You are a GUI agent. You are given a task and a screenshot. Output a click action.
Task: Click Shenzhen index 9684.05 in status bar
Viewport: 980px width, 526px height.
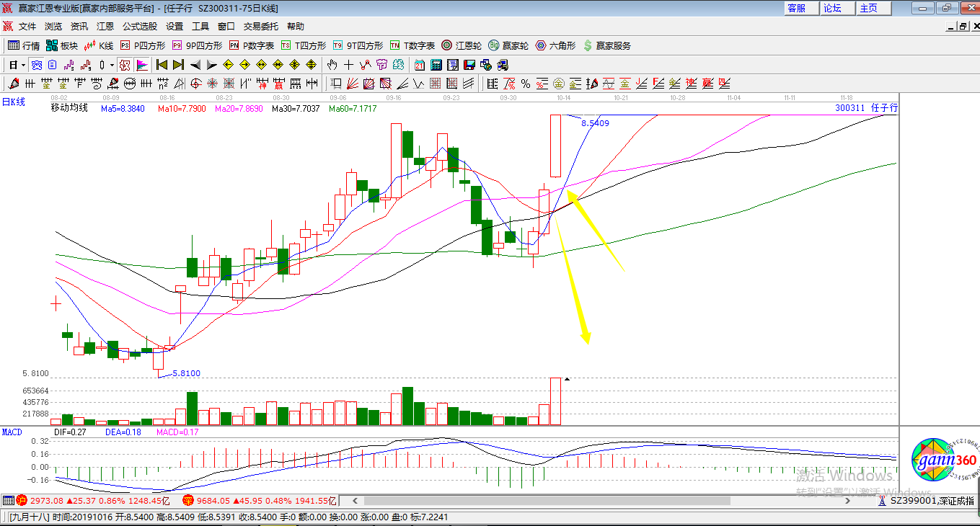(213, 500)
